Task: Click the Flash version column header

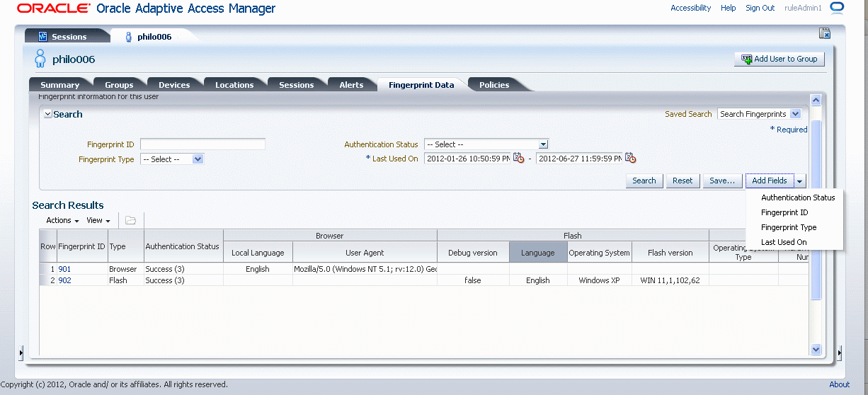Action: [x=670, y=253]
